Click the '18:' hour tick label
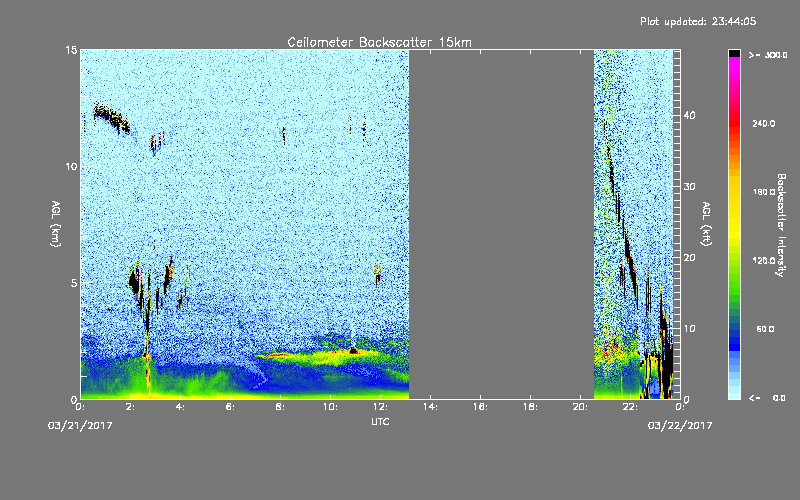This screenshot has height=500, width=800. (x=531, y=407)
